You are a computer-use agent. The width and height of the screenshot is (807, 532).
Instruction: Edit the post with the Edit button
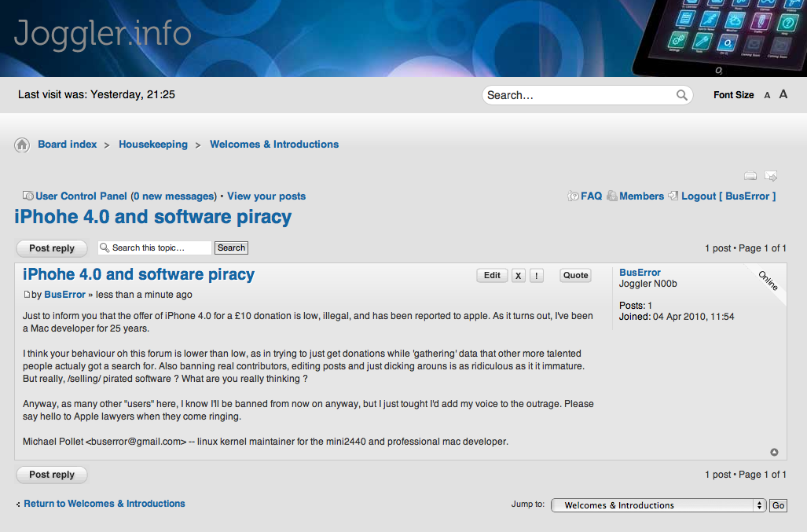point(492,276)
